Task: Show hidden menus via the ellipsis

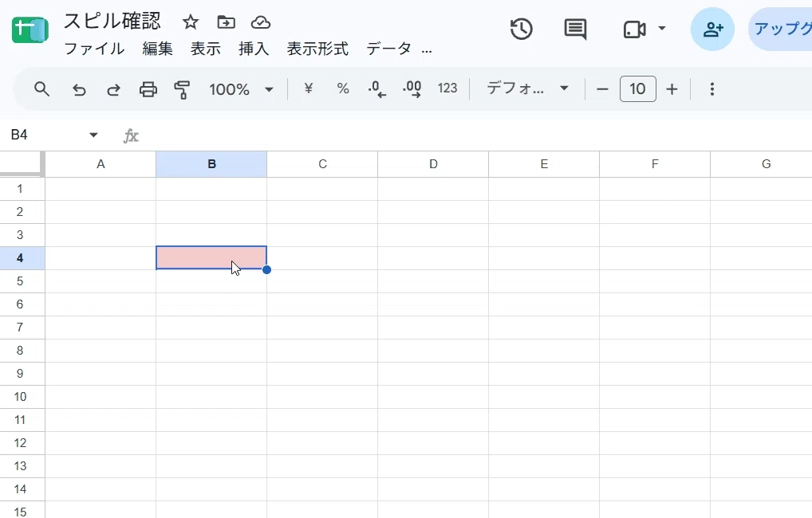Action: 427,50
